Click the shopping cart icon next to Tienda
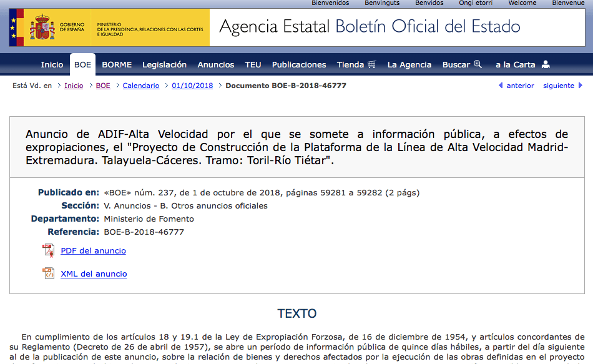This screenshot has width=593, height=364. pos(372,64)
